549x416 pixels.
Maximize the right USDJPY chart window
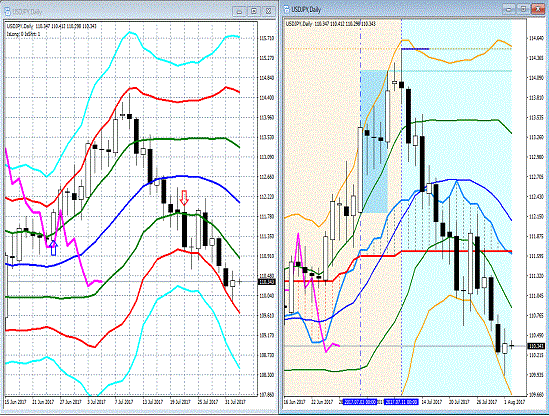(523, 9)
